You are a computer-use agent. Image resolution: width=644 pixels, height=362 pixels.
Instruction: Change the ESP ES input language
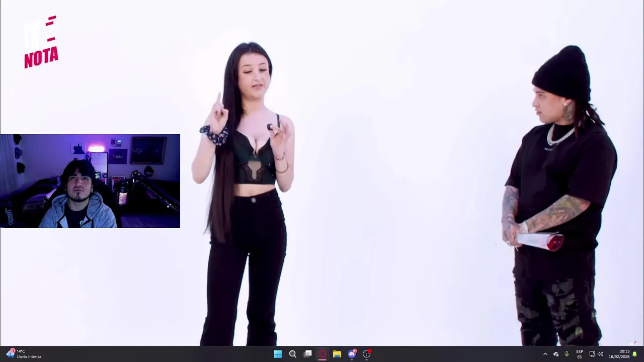pos(580,354)
